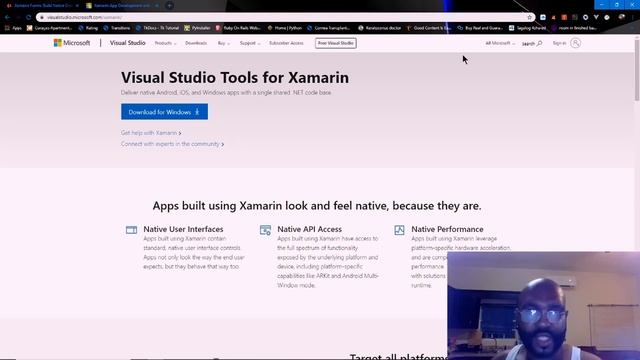This screenshot has width=640, height=360.
Task: Switch to the second browser tab
Action: coord(122,6)
